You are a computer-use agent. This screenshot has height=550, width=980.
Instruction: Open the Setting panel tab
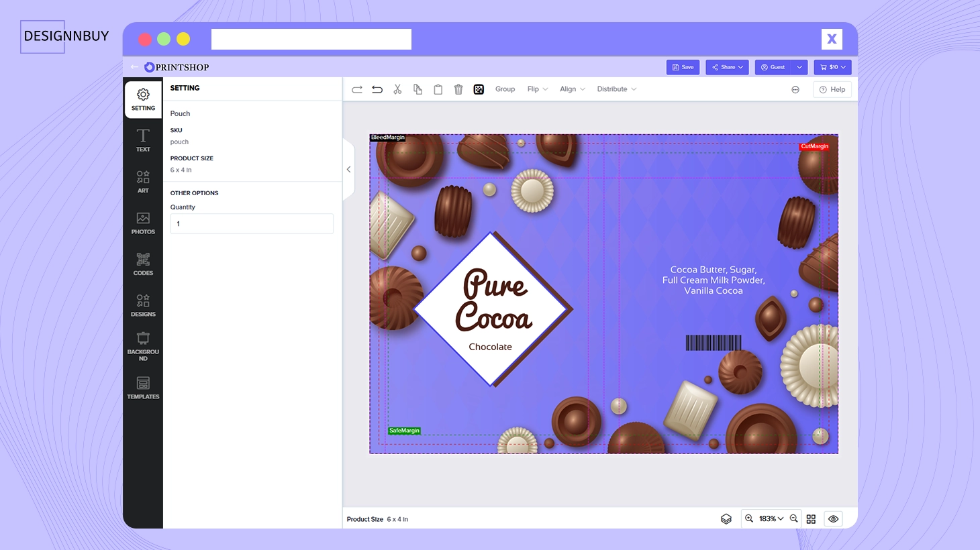coord(143,99)
